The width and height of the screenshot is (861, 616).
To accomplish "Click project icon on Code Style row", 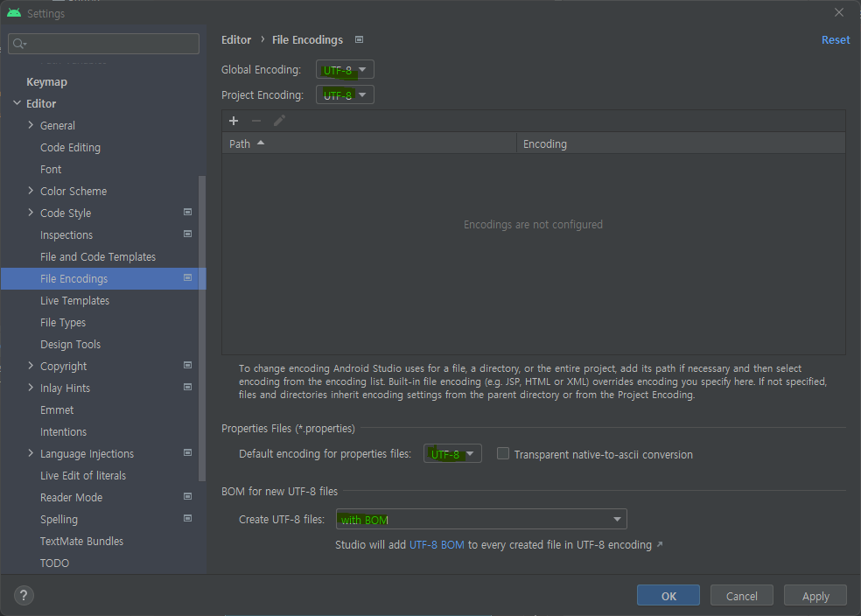I will point(188,212).
